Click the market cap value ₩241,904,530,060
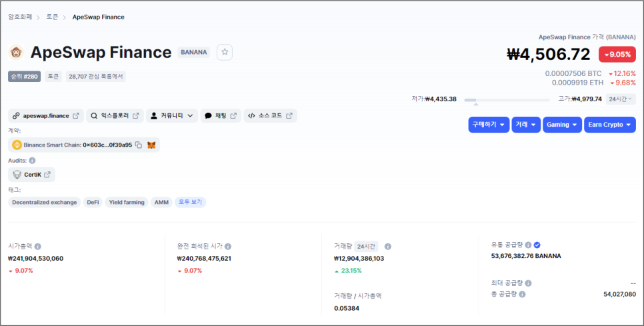 click(x=36, y=259)
